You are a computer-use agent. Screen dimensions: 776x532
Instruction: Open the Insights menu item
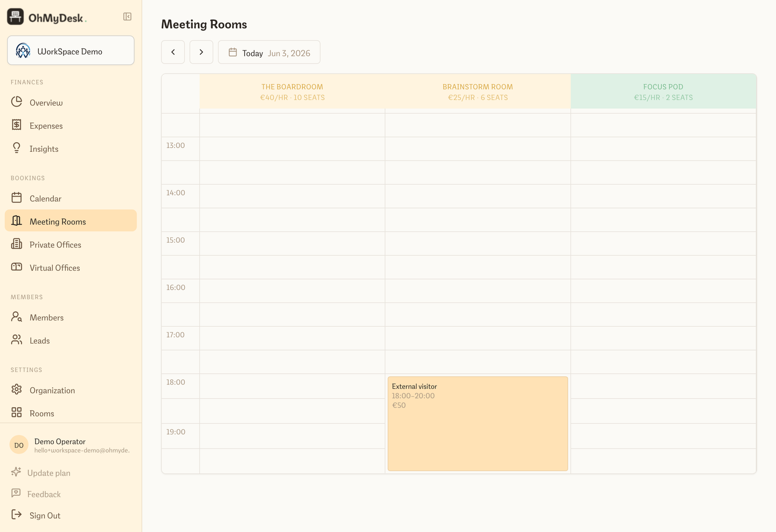71,149
